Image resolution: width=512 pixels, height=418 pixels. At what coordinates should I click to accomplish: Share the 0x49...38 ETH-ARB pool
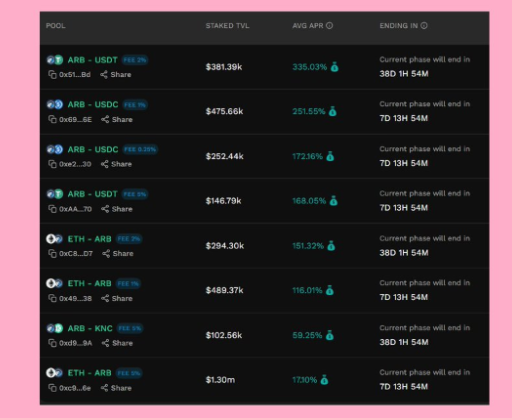point(117,298)
